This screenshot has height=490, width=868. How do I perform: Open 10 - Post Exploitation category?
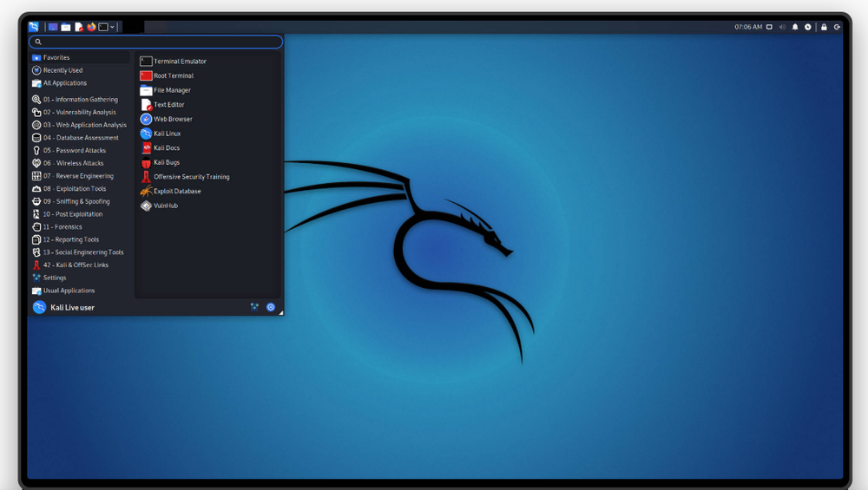click(x=80, y=214)
